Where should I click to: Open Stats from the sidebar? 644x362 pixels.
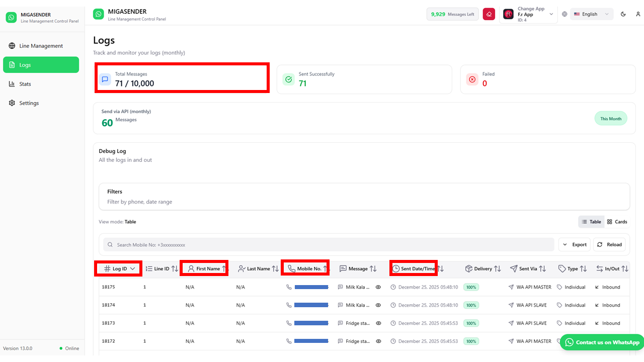coord(25,84)
